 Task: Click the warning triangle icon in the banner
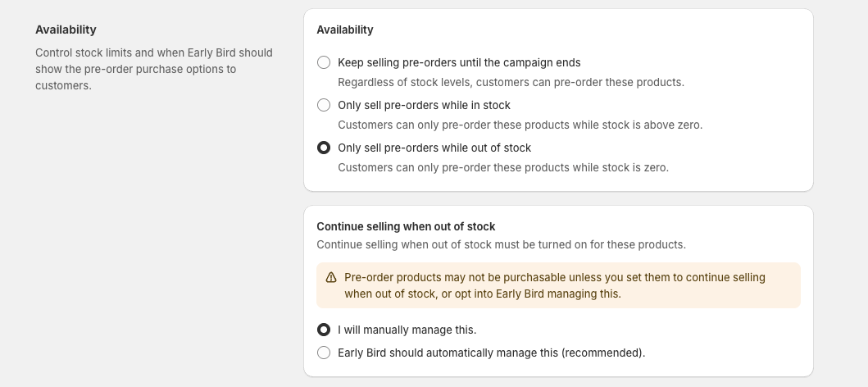pos(331,277)
